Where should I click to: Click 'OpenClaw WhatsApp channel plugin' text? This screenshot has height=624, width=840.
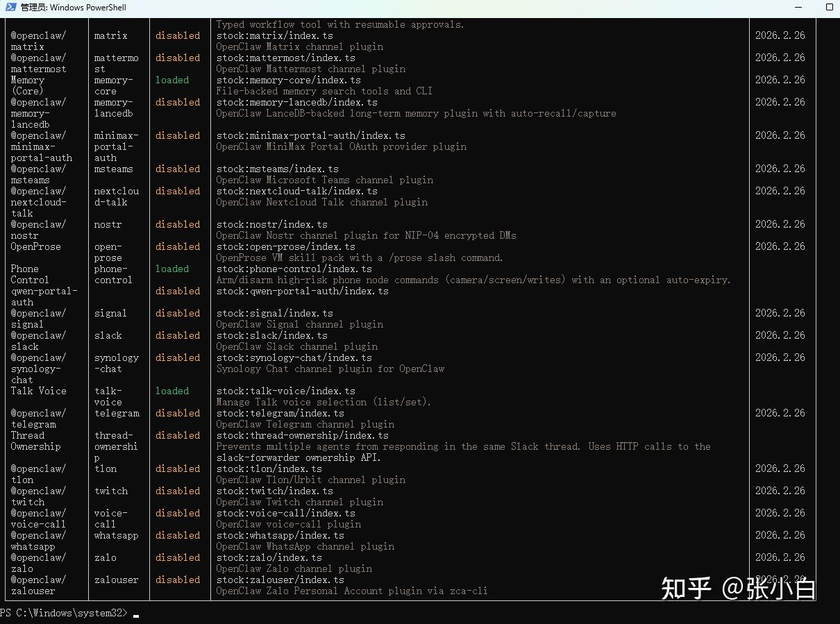point(305,546)
